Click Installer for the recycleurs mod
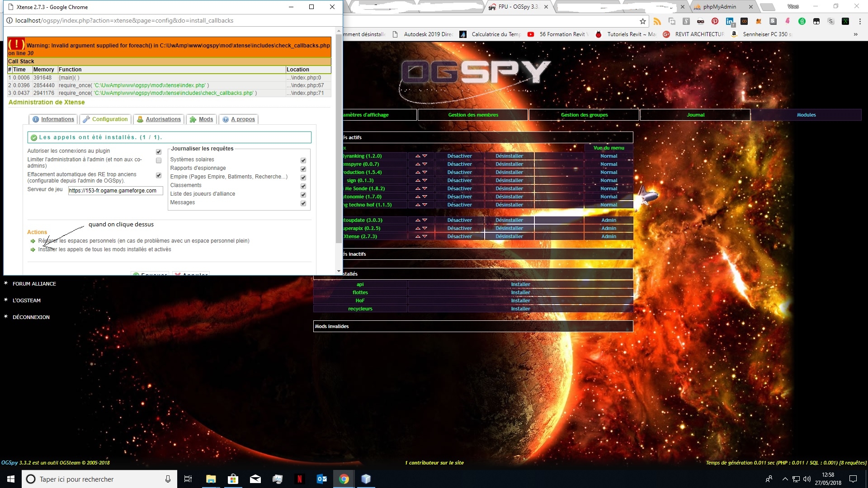The width and height of the screenshot is (868, 488). tap(520, 309)
